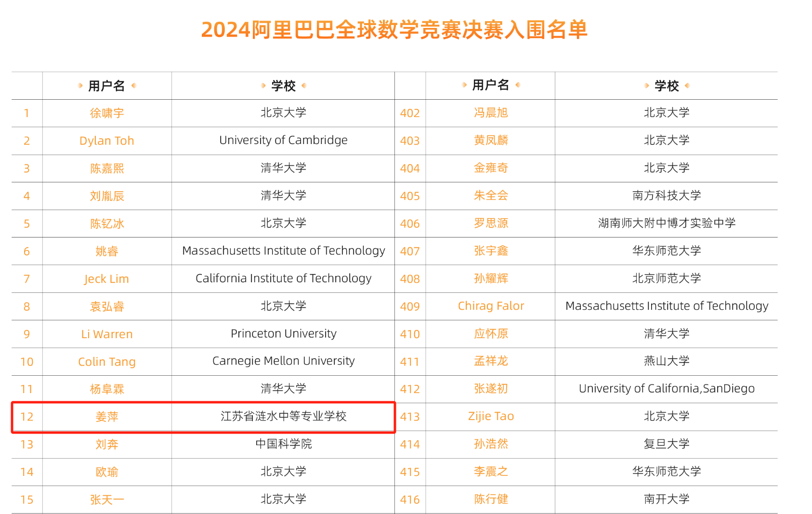Select the name 姜萍 in row 12

coord(107,417)
